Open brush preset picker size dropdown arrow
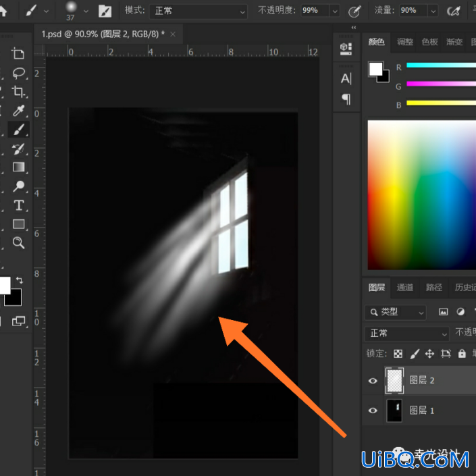The width and height of the screenshot is (476, 476). pyautogui.click(x=86, y=11)
